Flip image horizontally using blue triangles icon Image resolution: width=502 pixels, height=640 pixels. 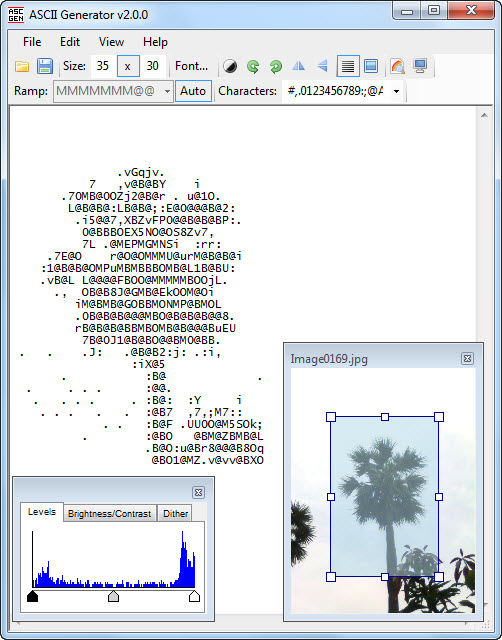point(299,66)
